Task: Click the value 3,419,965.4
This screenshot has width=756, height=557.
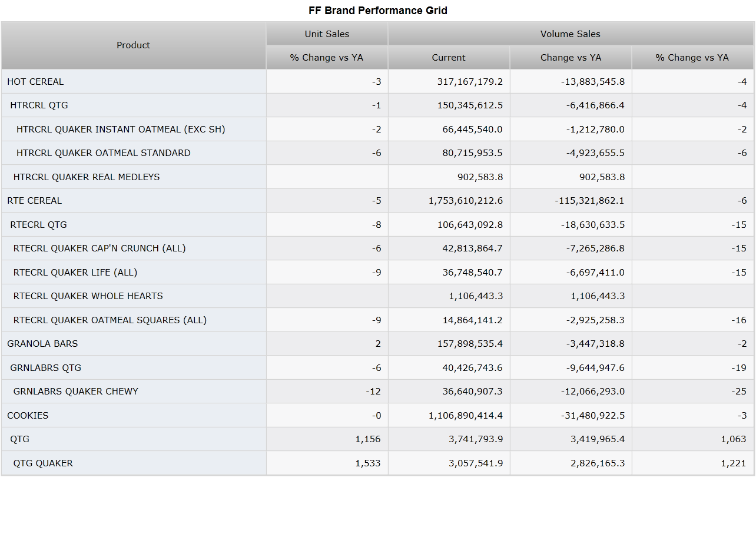Action: point(598,439)
